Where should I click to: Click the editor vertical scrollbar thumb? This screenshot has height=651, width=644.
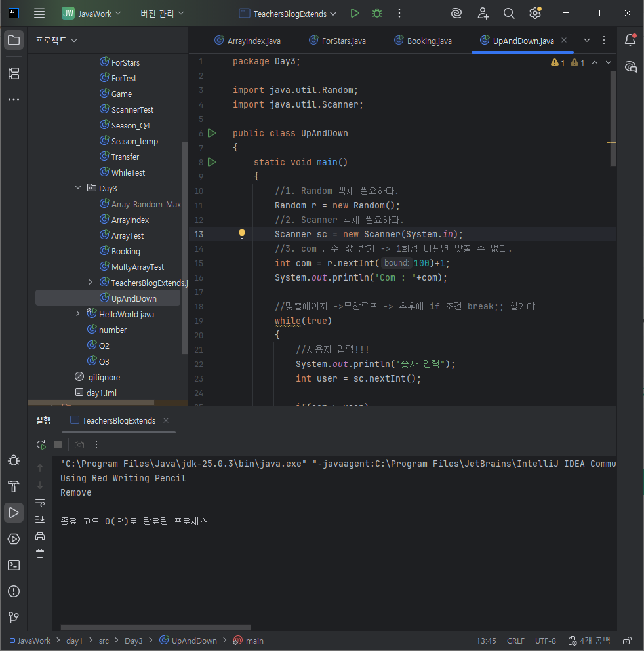pos(613,118)
